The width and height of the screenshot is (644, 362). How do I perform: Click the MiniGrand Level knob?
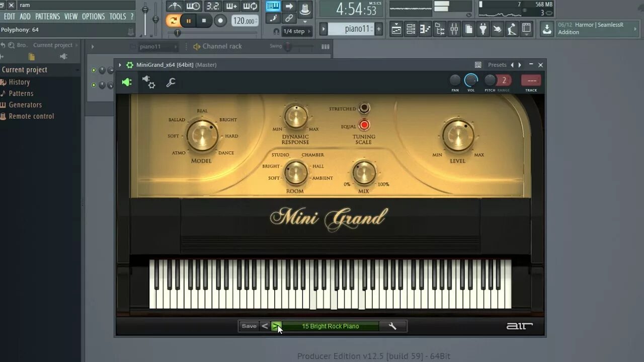458,136
